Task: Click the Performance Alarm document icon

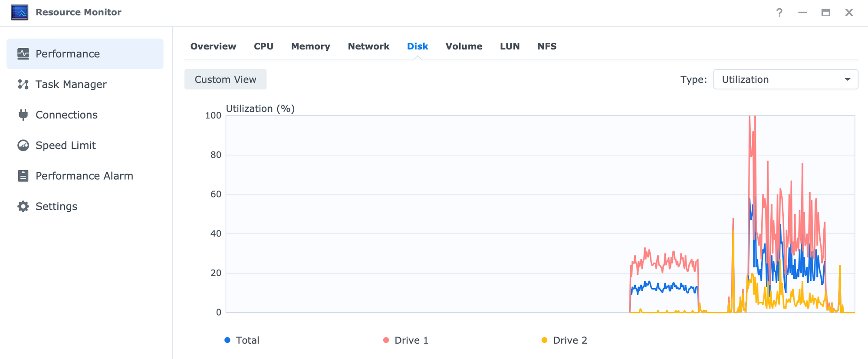Action: (23, 176)
